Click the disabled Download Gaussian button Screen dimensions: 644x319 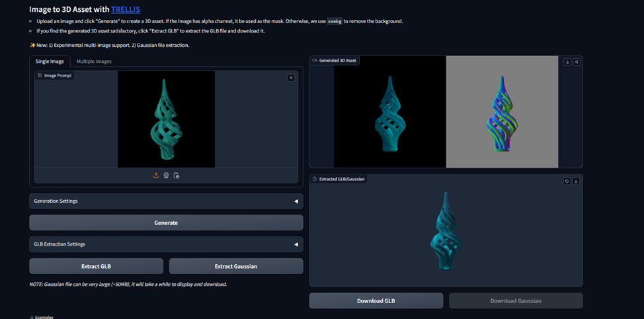(516, 301)
